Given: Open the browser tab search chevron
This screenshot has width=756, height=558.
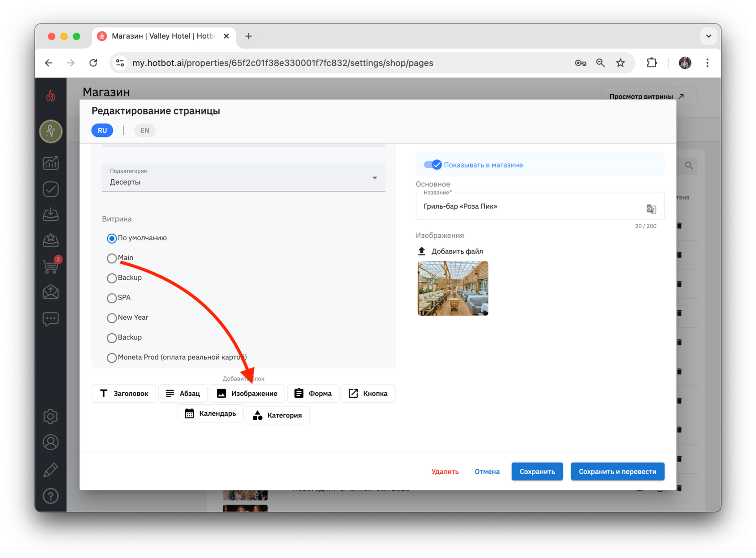Looking at the screenshot, I should [x=708, y=36].
